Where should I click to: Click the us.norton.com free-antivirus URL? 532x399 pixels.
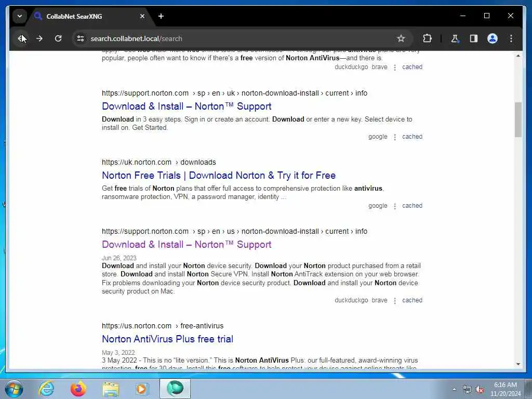163,326
